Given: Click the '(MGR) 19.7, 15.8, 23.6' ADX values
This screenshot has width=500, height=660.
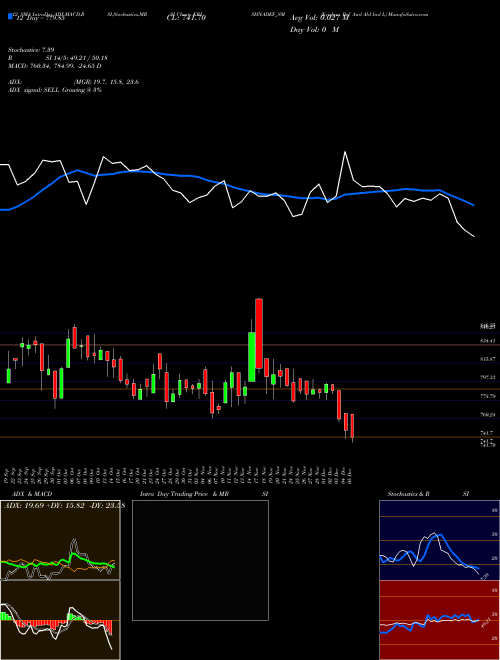Looking at the screenshot, I should (106, 82).
